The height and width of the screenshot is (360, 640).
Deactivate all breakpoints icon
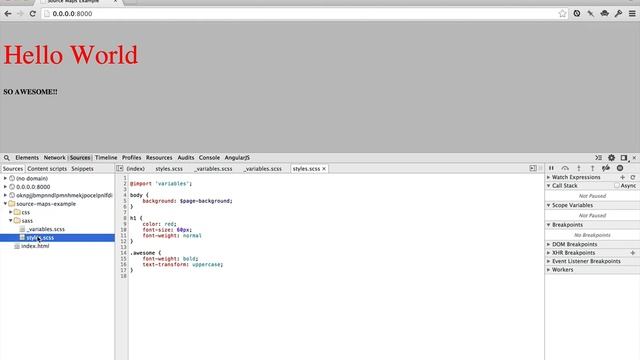point(606,168)
